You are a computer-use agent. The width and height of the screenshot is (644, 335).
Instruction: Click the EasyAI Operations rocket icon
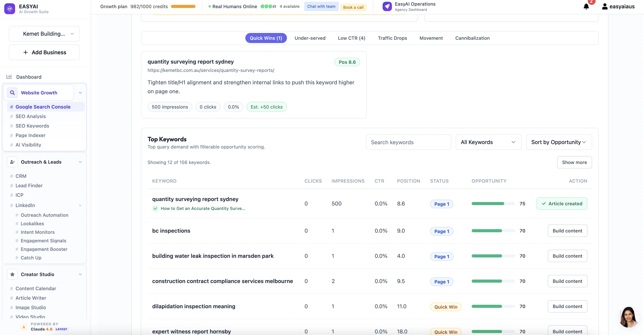(x=387, y=7)
